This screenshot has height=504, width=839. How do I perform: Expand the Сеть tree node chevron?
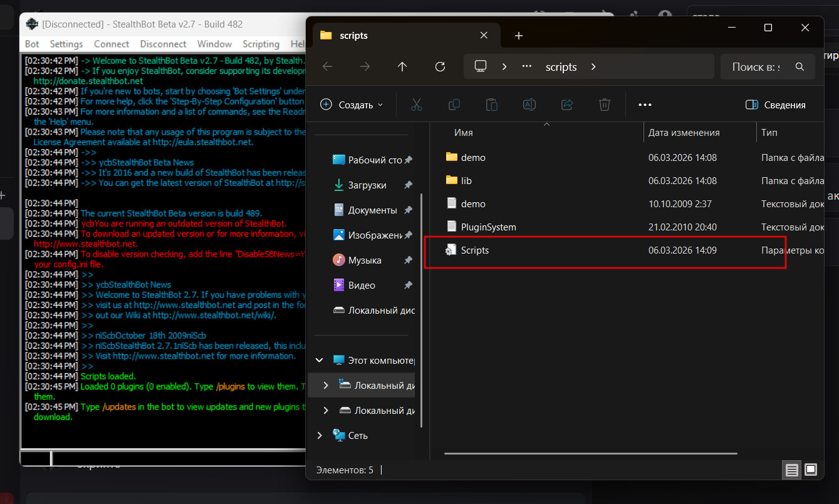pyautogui.click(x=320, y=436)
